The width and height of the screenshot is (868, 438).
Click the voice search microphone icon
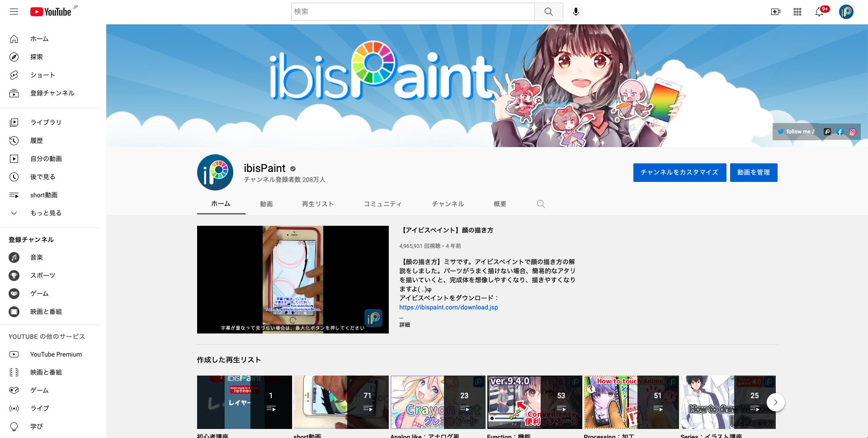click(576, 11)
